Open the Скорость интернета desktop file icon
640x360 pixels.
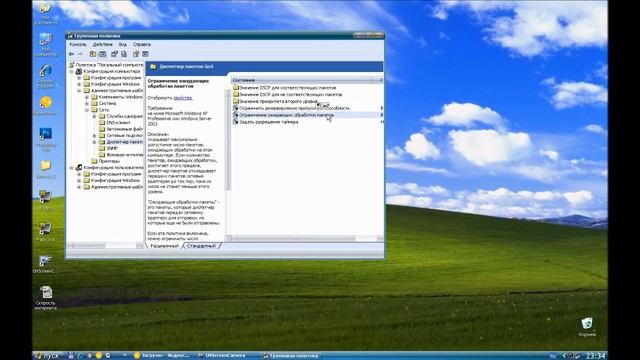(x=46, y=298)
